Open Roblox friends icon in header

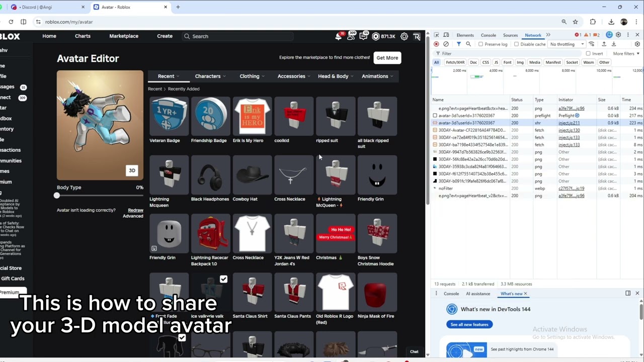(x=351, y=36)
